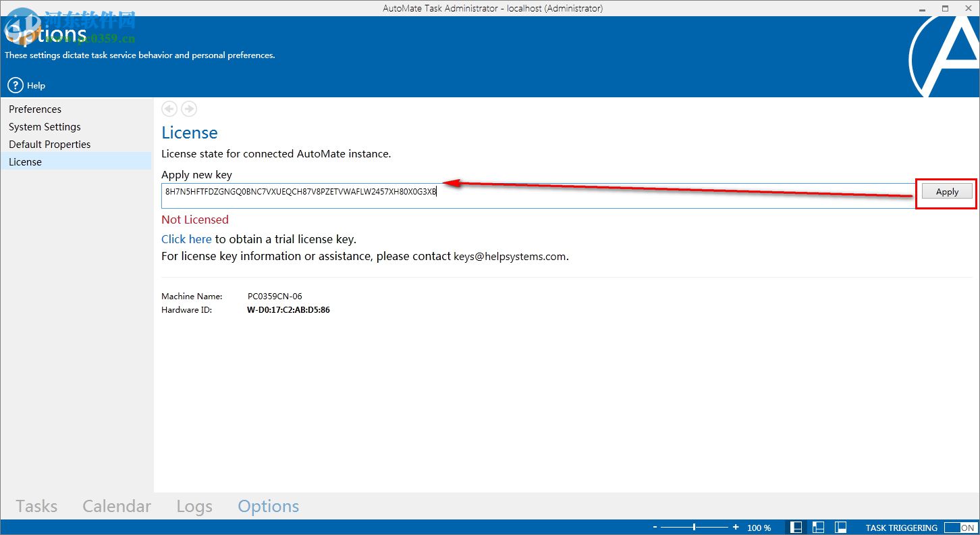The height and width of the screenshot is (535, 980).
Task: Click the keys@helpsystems.com email address
Action: (x=510, y=257)
